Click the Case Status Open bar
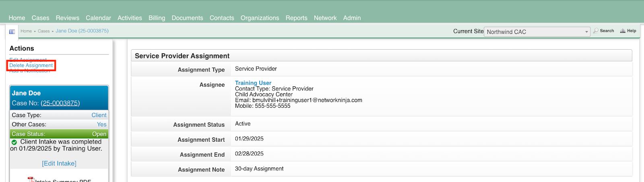This screenshot has width=644, height=182. click(59, 134)
